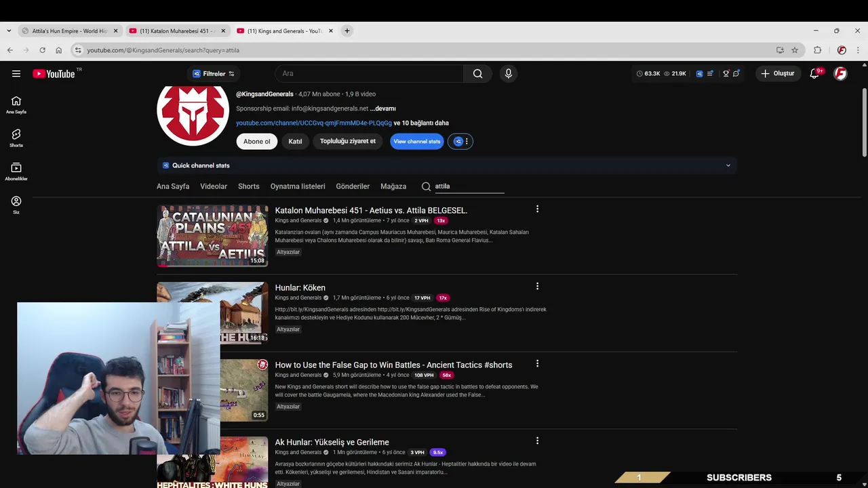Open options for Katalon Muharebesi 451 video

(537, 209)
